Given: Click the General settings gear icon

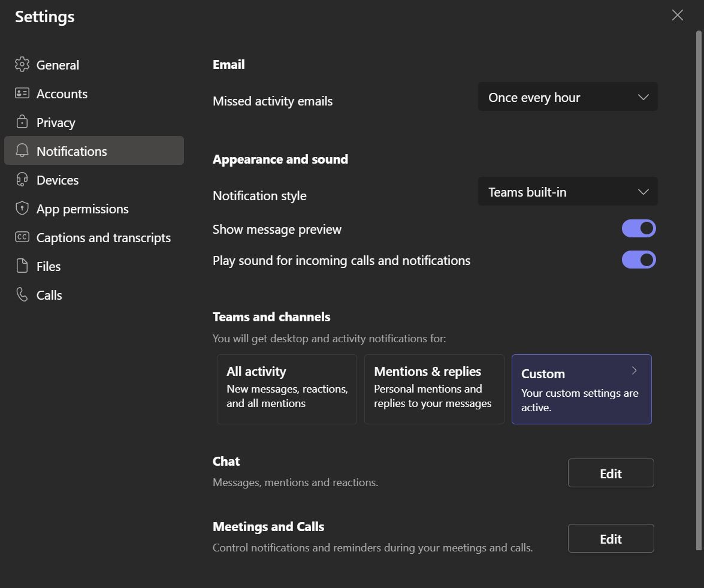Looking at the screenshot, I should coord(22,65).
